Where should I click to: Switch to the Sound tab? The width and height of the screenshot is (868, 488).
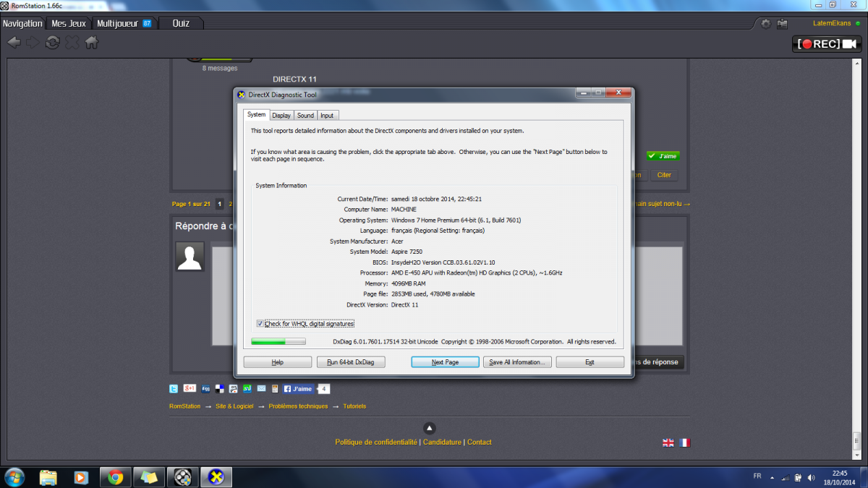(x=305, y=115)
